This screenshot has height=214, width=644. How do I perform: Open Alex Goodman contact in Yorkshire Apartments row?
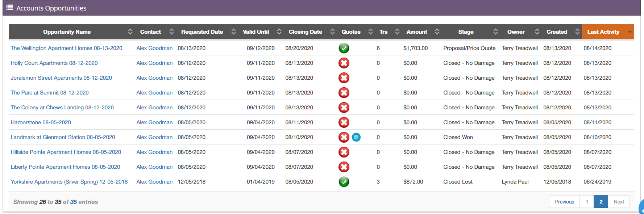[154, 182]
